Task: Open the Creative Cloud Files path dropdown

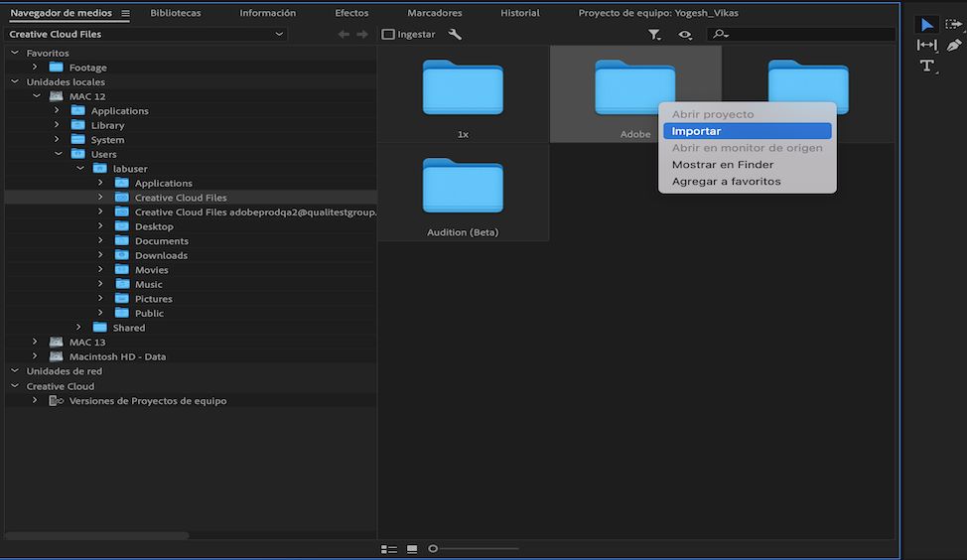Action: click(279, 34)
